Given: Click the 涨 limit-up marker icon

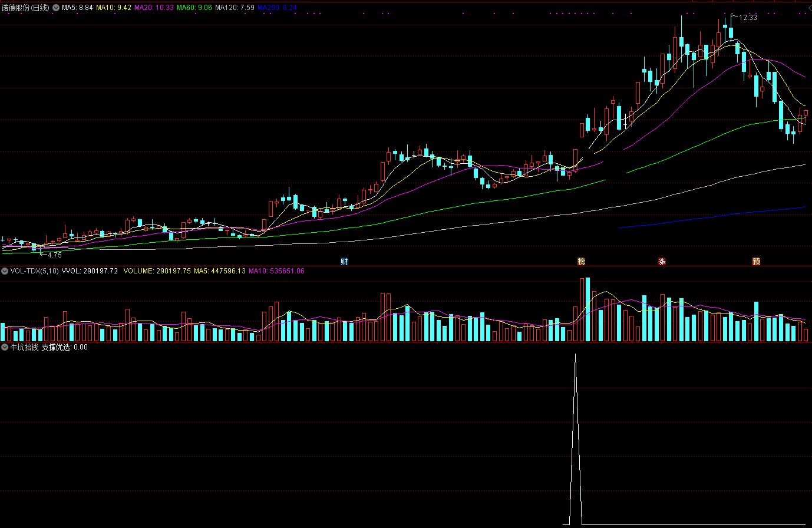Looking at the screenshot, I should (x=662, y=261).
